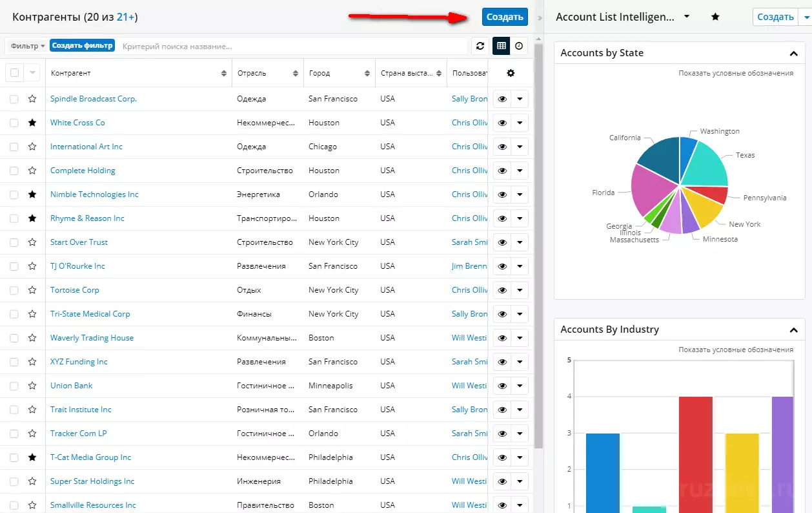
Task: Unfavorite White Cross Co star
Action: point(32,123)
